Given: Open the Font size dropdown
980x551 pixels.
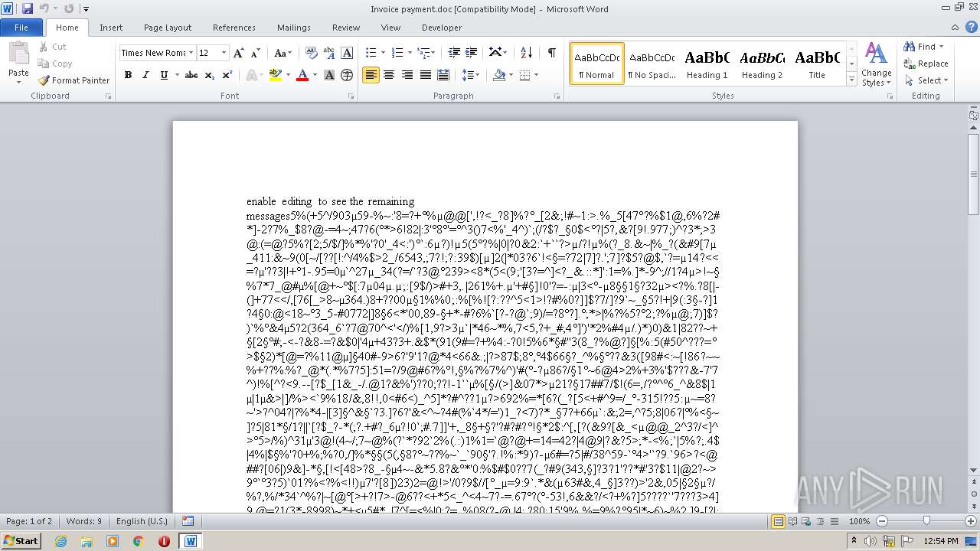Looking at the screenshot, I should (224, 53).
